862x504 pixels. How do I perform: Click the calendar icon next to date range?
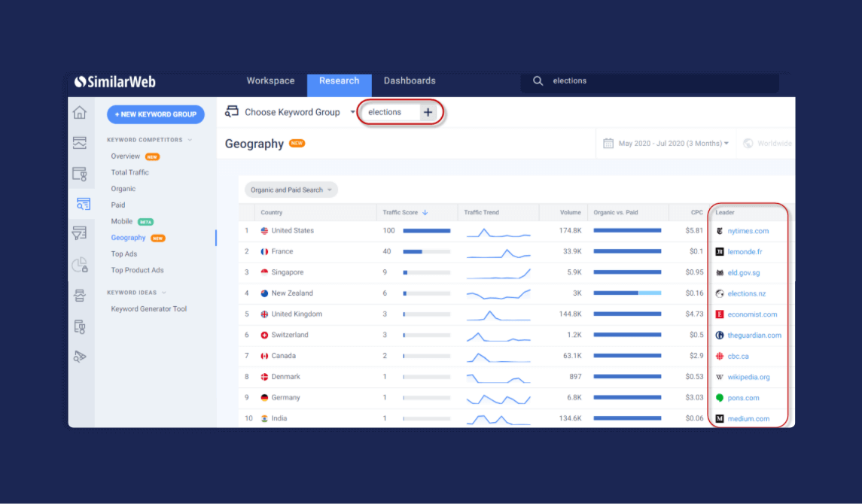608,144
